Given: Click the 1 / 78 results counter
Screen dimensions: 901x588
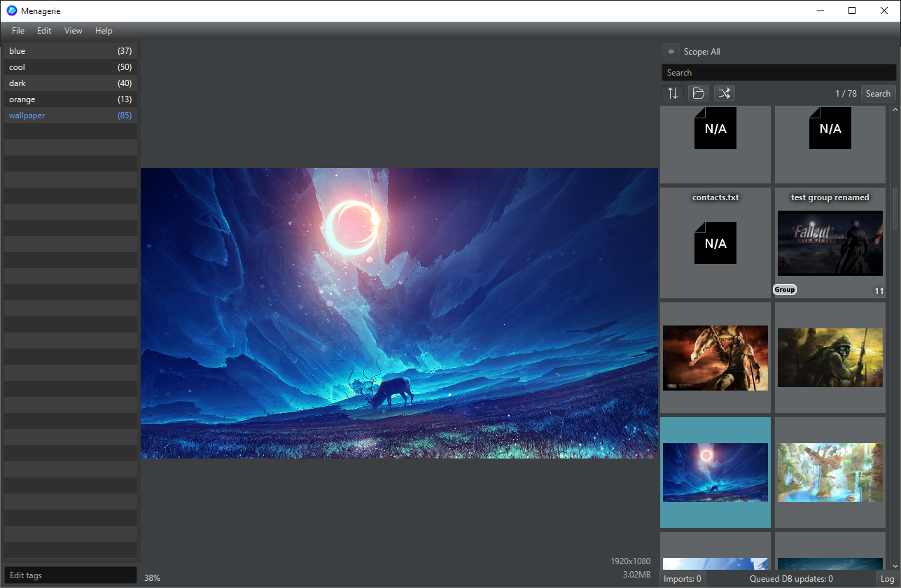Looking at the screenshot, I should point(846,94).
